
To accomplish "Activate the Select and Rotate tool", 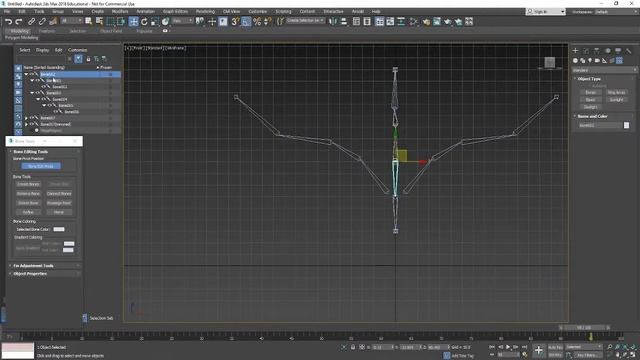I will (144, 21).
